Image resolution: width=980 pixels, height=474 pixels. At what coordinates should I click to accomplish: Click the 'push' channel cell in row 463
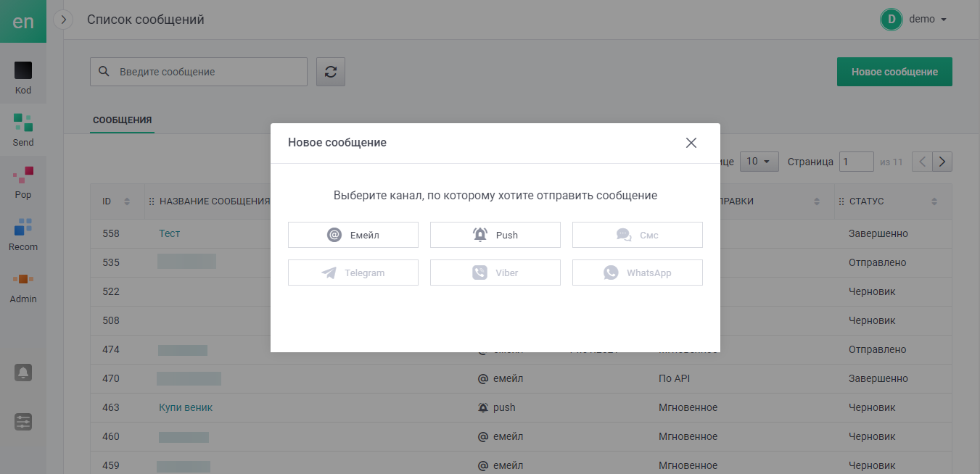click(497, 407)
